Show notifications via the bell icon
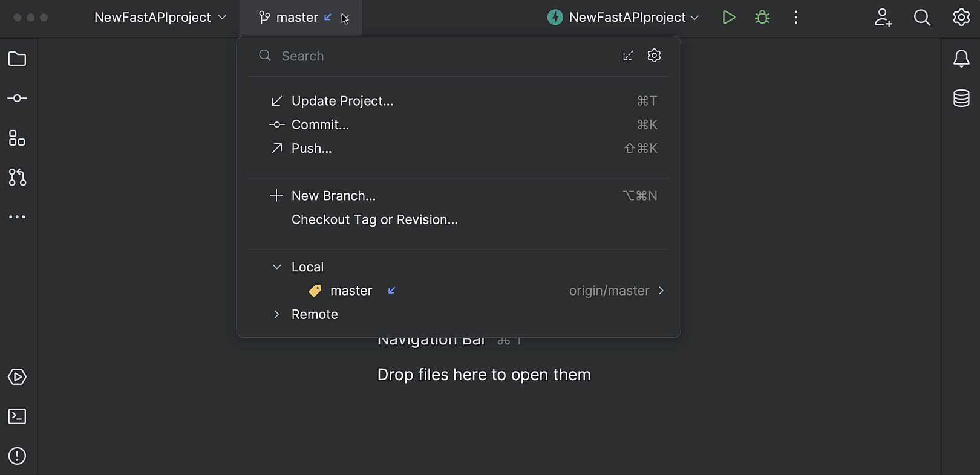 pos(961,59)
